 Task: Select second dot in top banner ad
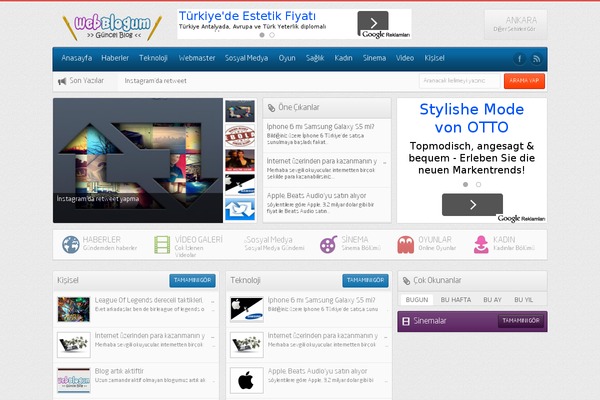click(x=272, y=35)
